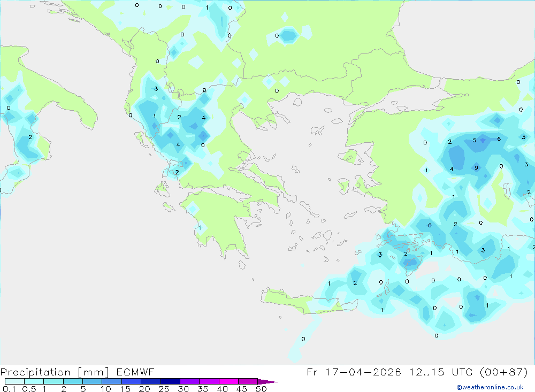The image size is (535, 392).
Task: Click the 30–35 mm violet legend swatch
Action: 189,381
